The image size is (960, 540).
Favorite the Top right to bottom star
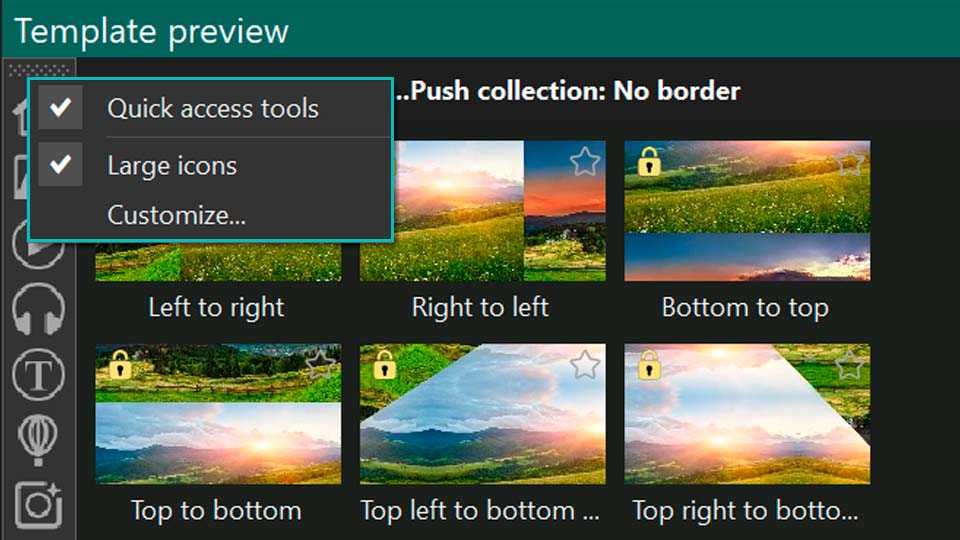coord(850,365)
